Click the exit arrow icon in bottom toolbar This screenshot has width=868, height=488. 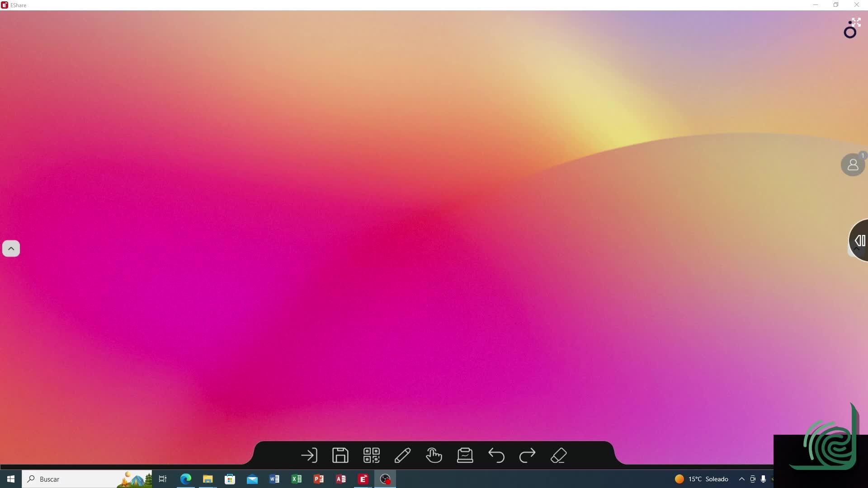(309, 455)
